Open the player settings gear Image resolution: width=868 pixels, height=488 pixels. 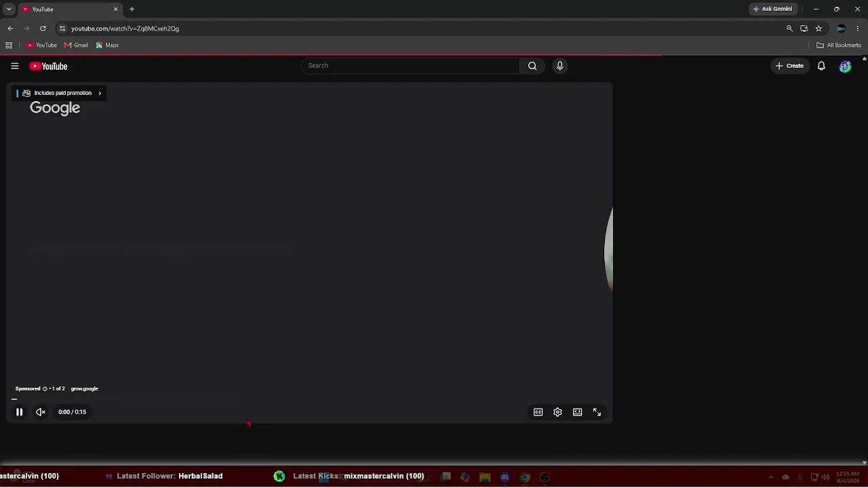[x=557, y=412]
